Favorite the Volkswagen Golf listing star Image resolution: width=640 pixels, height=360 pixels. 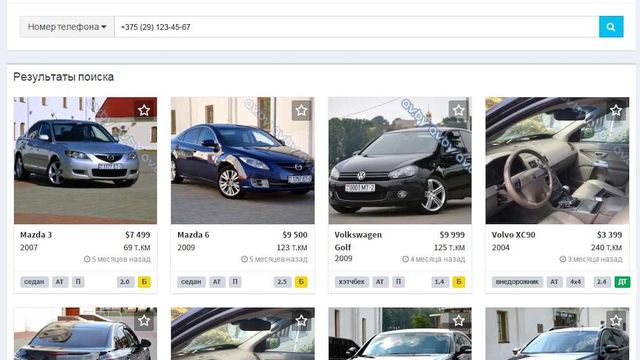point(458,110)
